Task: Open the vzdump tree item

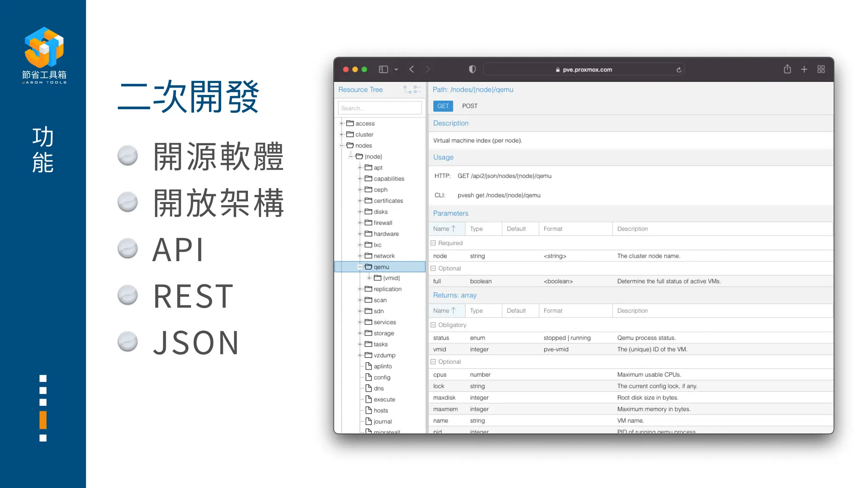Action: pos(384,355)
